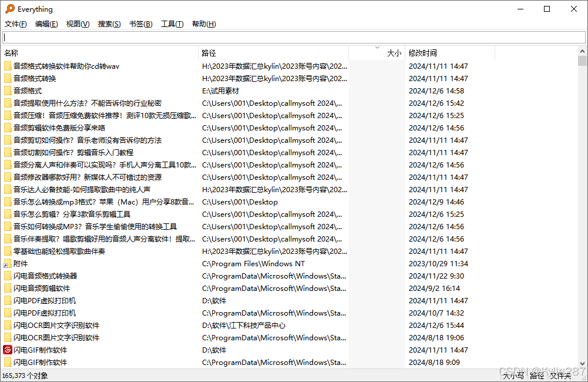Select the folder icon of 音频格式 in E:\试用素材
Screen dimensions: 588x382
coord(8,91)
